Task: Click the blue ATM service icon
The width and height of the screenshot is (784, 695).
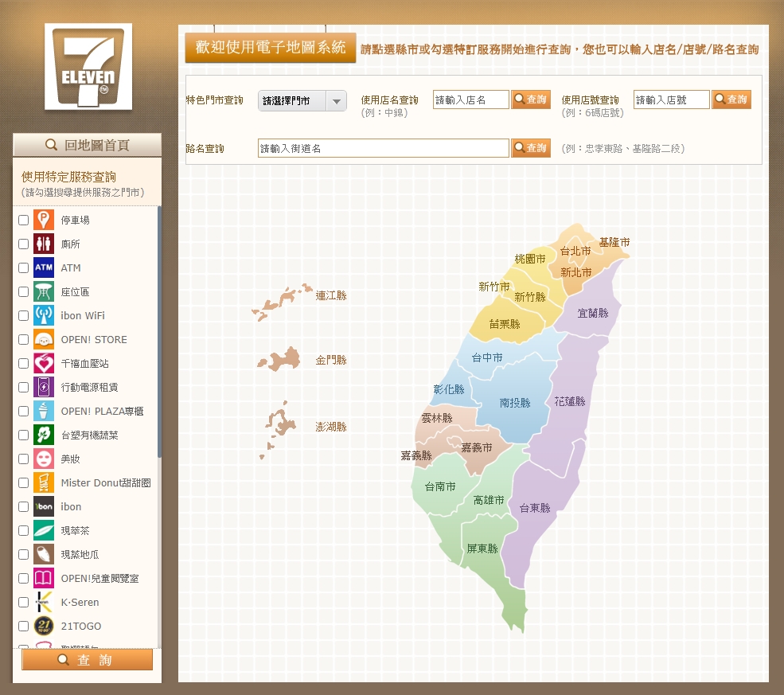Action: point(44,268)
